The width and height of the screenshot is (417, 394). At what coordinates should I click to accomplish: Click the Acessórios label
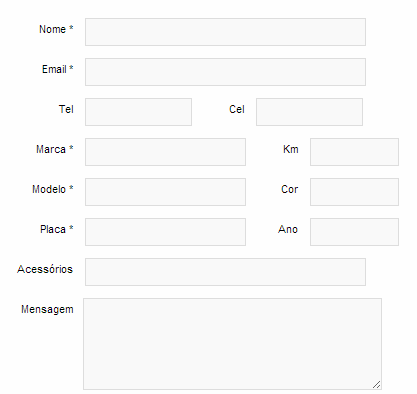click(45, 269)
